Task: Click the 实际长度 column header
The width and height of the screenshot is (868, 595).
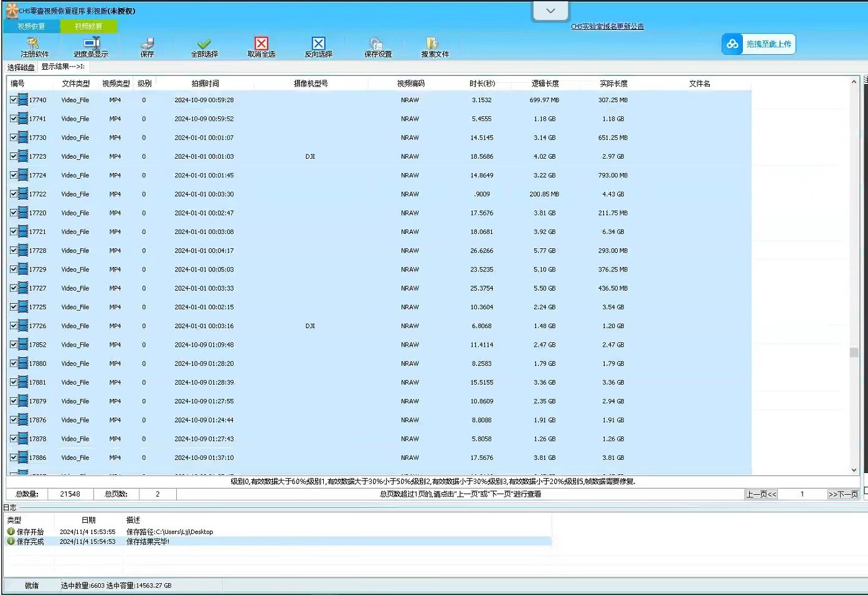Action: [613, 83]
